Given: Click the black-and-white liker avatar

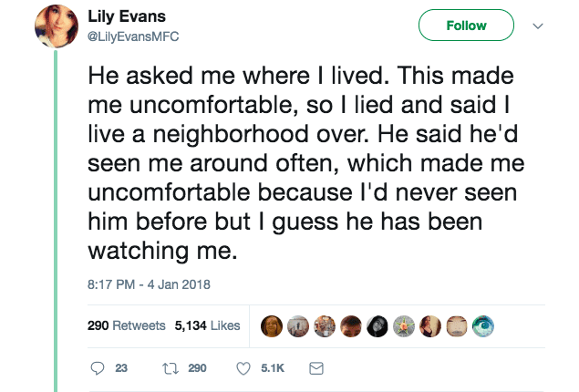Looking at the screenshot, I should pyautogui.click(x=377, y=326).
